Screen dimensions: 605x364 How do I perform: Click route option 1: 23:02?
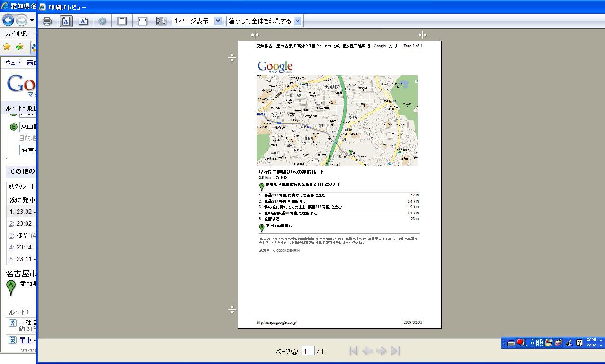(x=21, y=212)
